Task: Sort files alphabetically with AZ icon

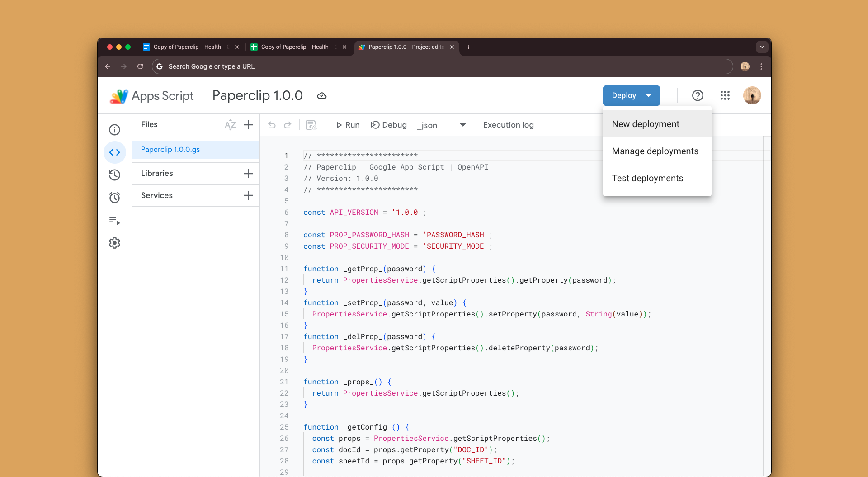Action: click(x=231, y=125)
